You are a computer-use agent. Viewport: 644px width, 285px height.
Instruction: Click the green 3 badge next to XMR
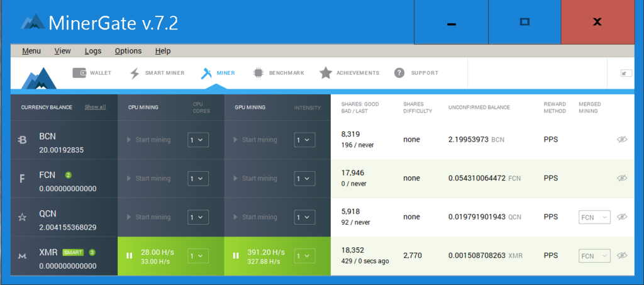92,252
